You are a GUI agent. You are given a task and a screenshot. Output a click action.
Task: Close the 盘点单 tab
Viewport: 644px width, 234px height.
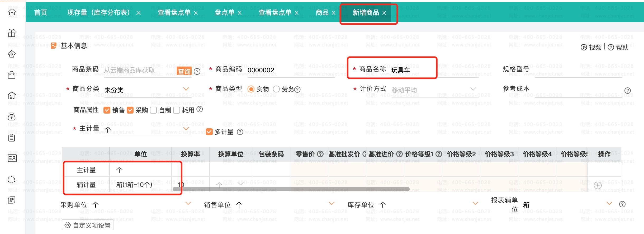tap(240, 13)
